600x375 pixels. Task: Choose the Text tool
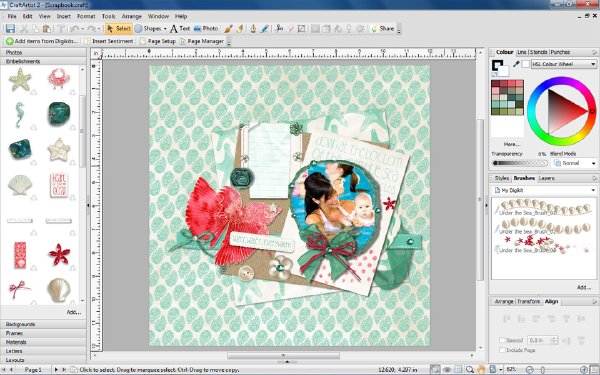point(180,29)
